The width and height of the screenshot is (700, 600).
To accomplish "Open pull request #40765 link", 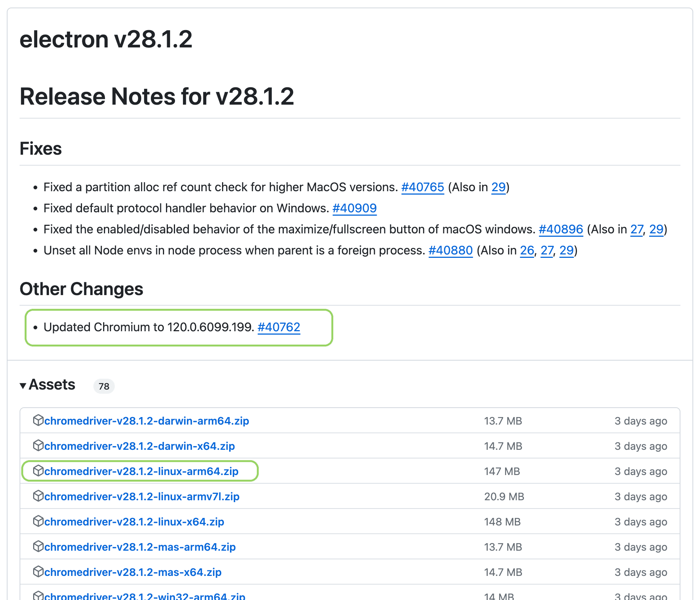I will coord(423,187).
